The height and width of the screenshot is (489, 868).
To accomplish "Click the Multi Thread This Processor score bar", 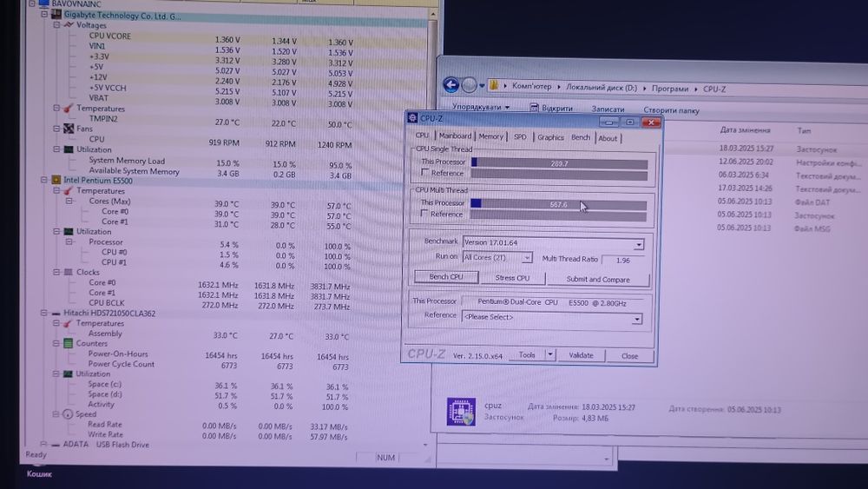I will (x=558, y=204).
